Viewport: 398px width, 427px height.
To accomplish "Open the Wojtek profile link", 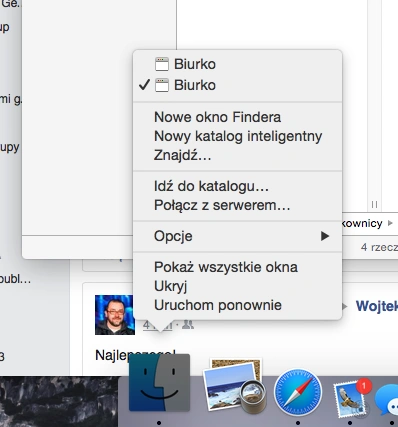I will [x=377, y=306].
